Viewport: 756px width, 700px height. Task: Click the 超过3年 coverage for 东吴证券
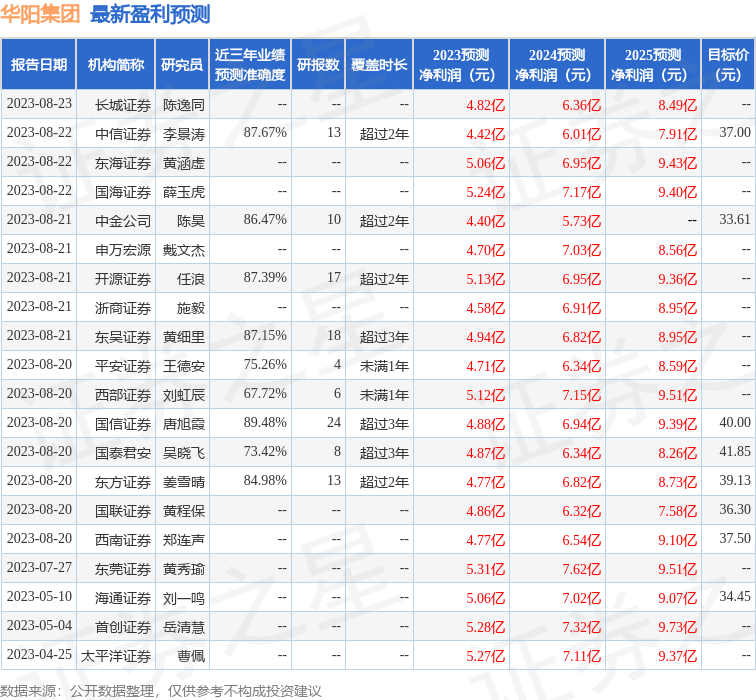pos(384,337)
